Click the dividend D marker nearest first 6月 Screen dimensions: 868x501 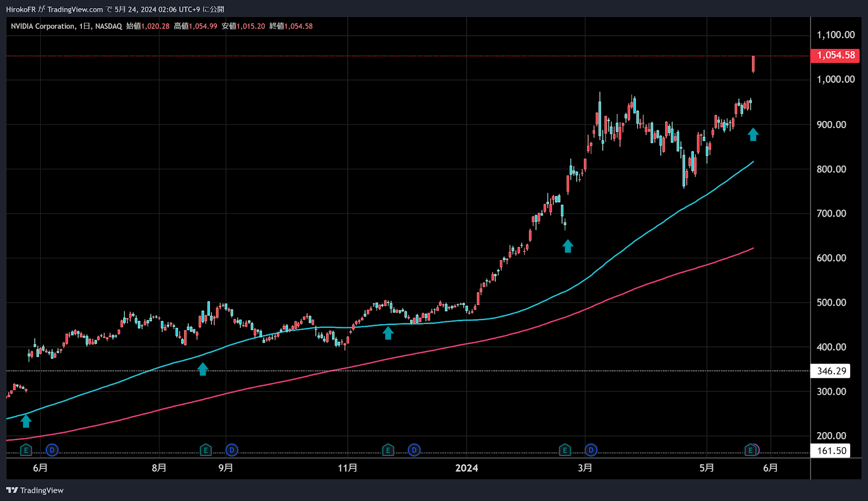(x=52, y=450)
